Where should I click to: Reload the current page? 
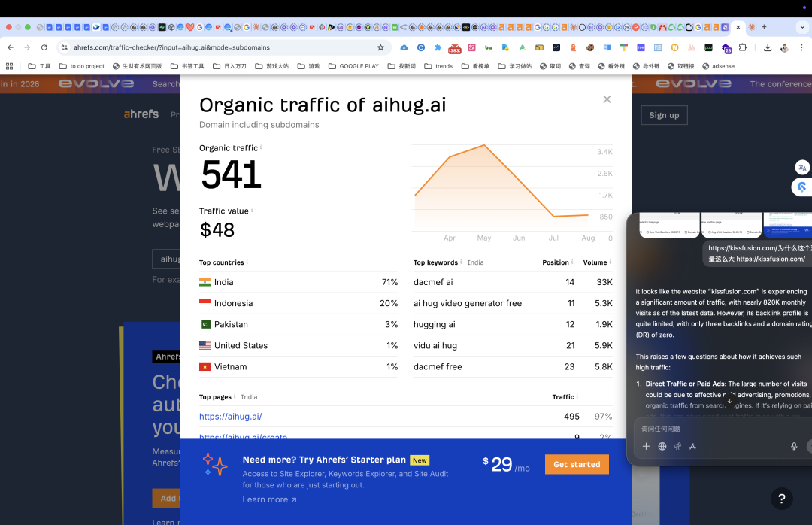(x=44, y=47)
